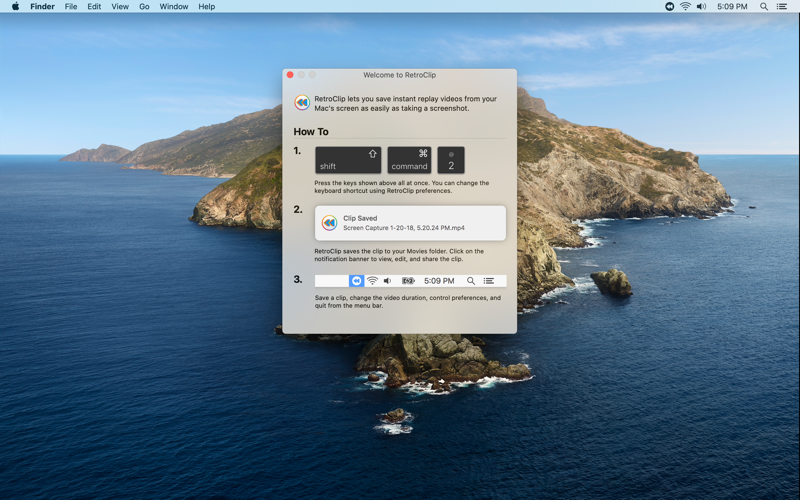800x500 pixels.
Task: Open the Finder menu
Action: (42, 7)
